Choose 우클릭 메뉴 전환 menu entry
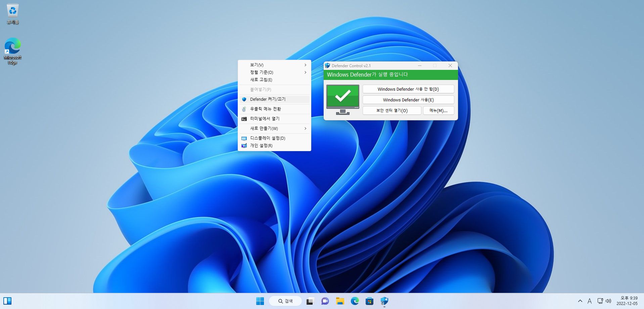The image size is (644, 309). tap(274, 109)
